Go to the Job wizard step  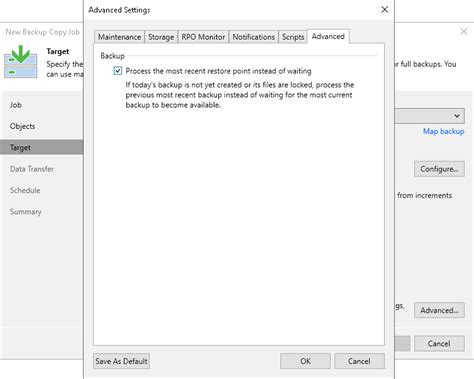16,105
